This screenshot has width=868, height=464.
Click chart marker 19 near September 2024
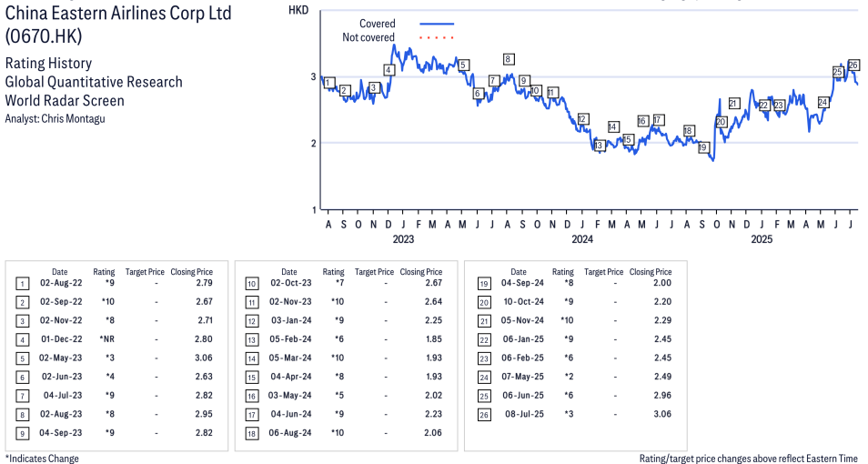tap(703, 147)
